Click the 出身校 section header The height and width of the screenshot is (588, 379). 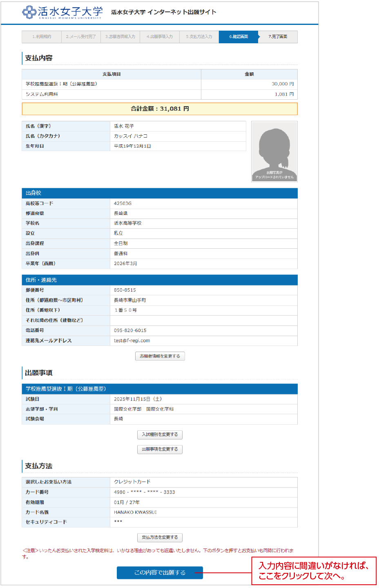click(x=160, y=193)
